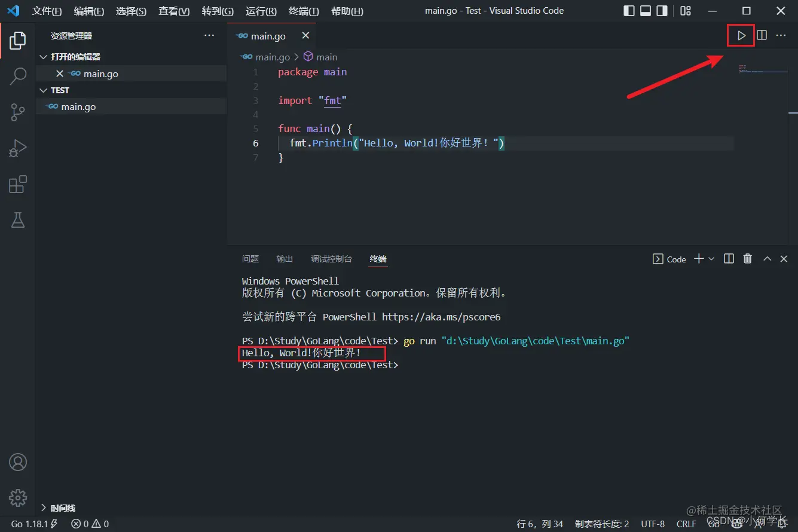Open the Accounts menu icon
This screenshot has width=798, height=532.
18,462
